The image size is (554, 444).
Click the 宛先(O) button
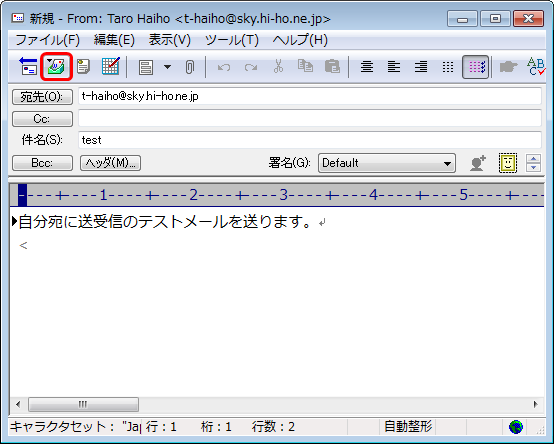click(42, 96)
